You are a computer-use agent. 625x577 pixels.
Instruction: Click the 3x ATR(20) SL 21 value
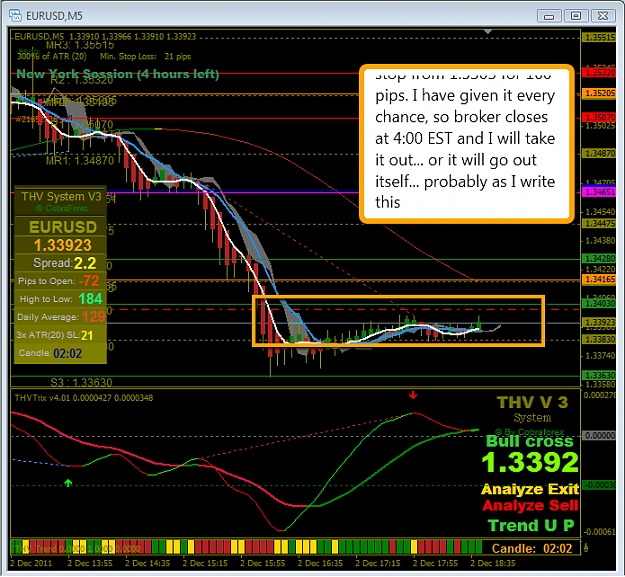tap(87, 336)
